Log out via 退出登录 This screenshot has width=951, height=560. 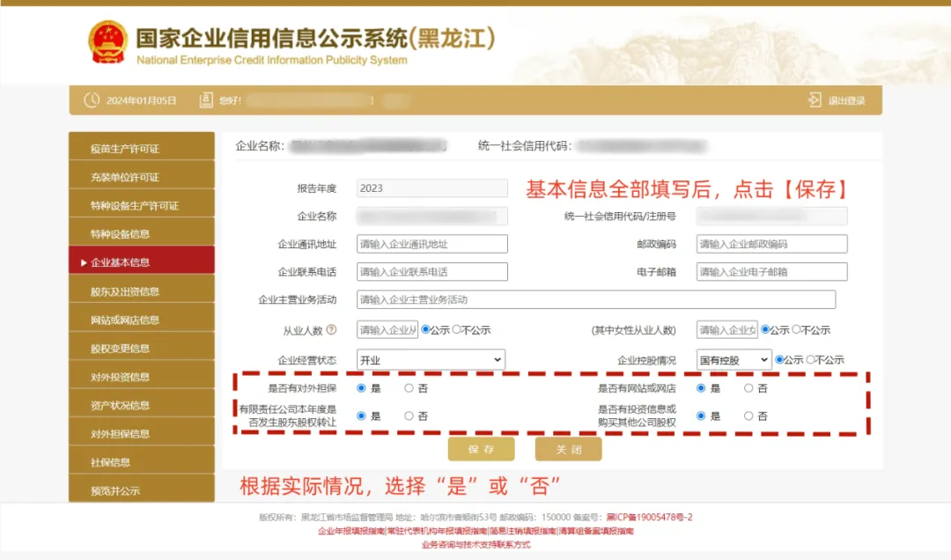(847, 100)
